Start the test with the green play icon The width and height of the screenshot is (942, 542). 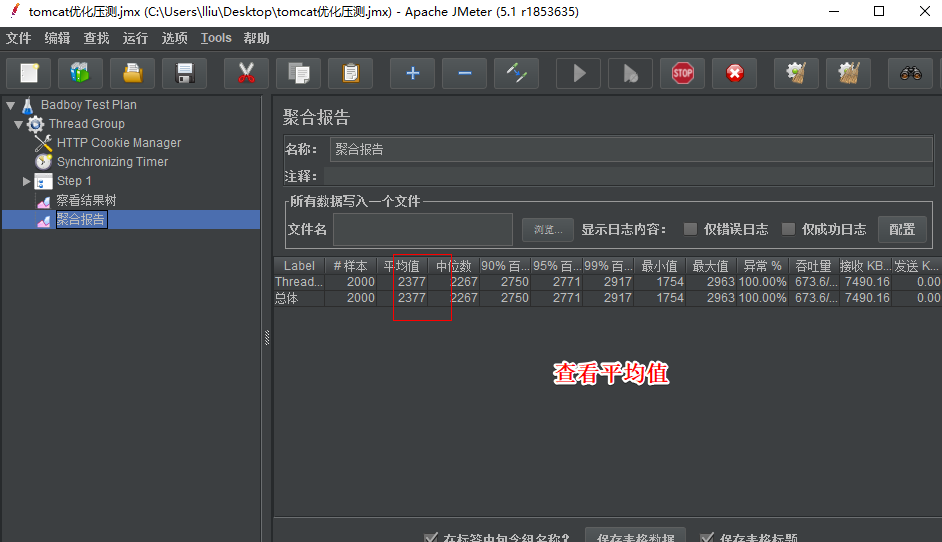pyautogui.click(x=579, y=73)
